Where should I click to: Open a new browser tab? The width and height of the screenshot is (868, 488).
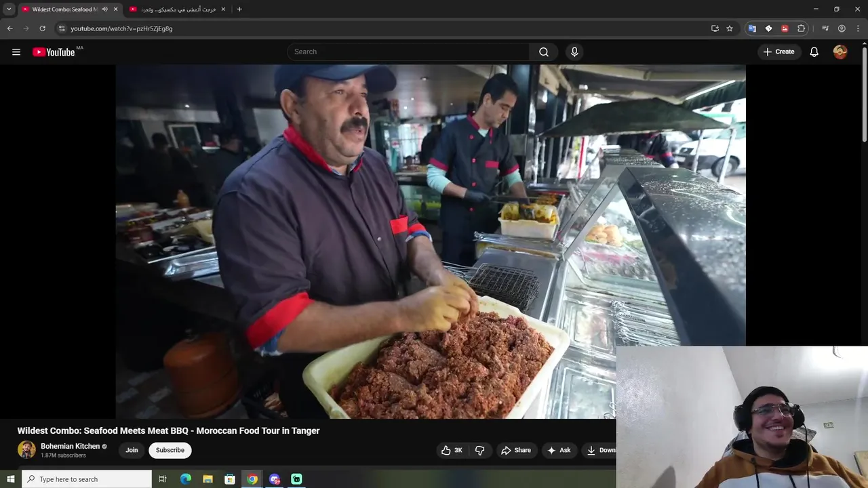click(239, 9)
